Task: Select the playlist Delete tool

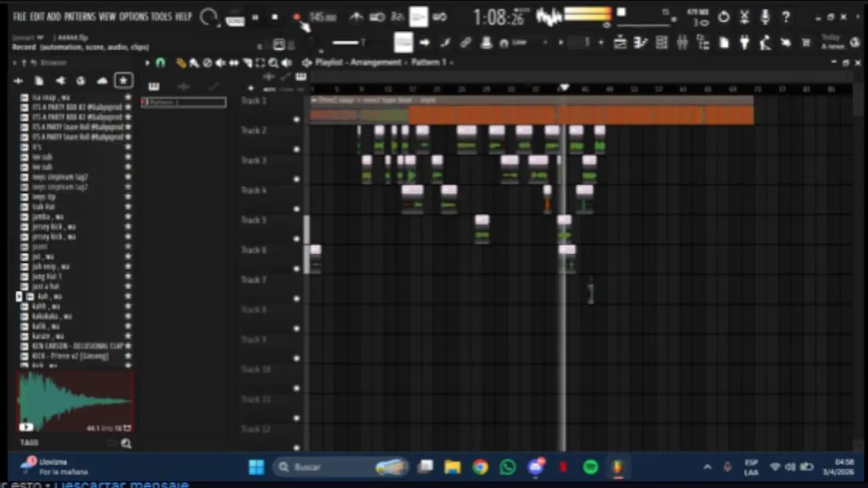Action: pyautogui.click(x=208, y=63)
